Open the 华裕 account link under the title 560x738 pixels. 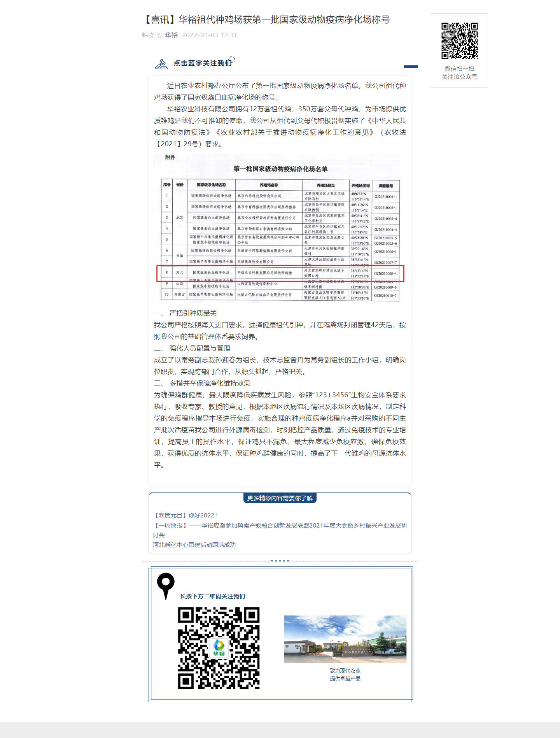pos(171,35)
